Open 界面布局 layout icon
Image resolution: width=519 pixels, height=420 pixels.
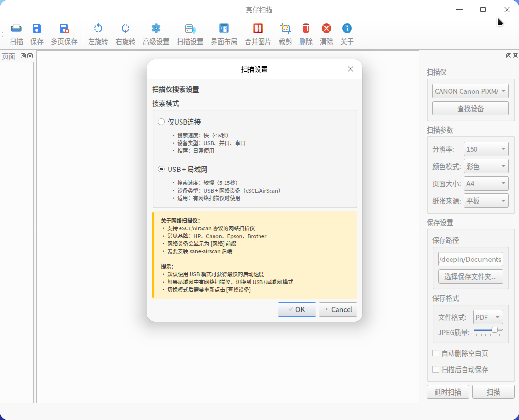(224, 28)
